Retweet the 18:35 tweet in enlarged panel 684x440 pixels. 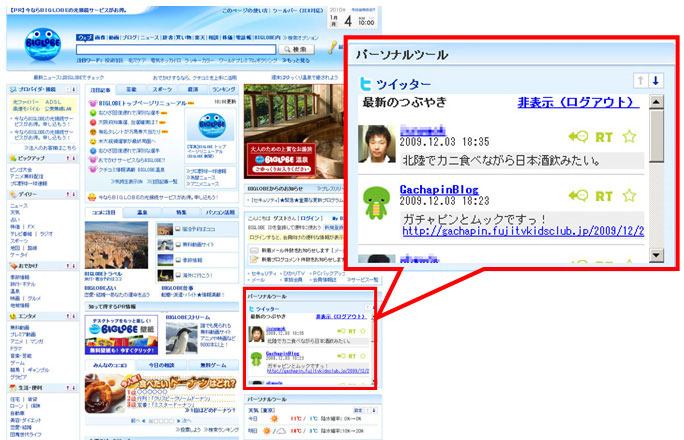click(x=604, y=137)
